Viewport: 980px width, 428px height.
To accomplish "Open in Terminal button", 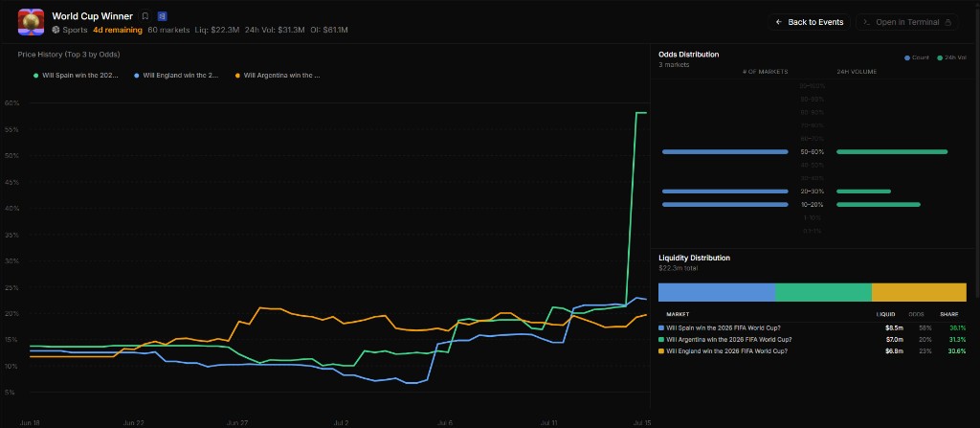I will (x=907, y=22).
